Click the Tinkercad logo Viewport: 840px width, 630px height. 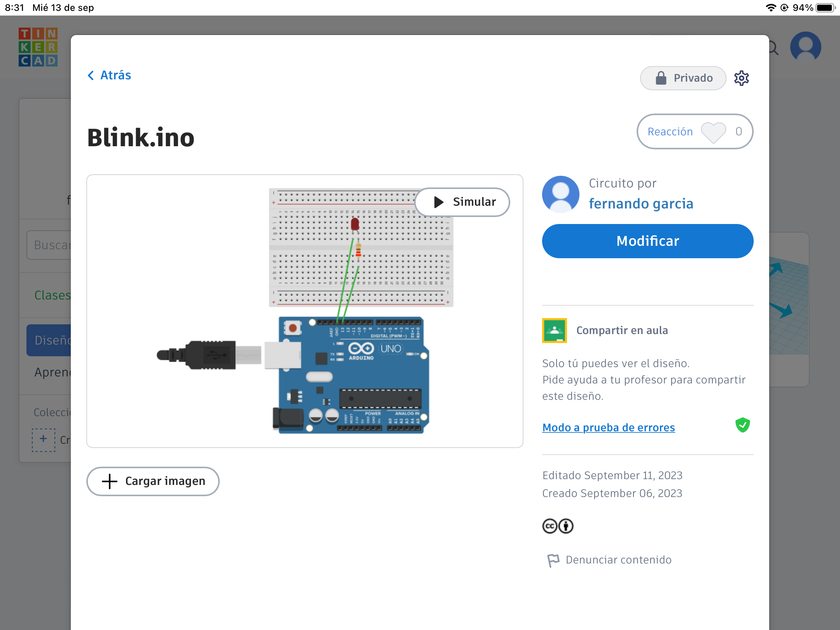tap(38, 47)
